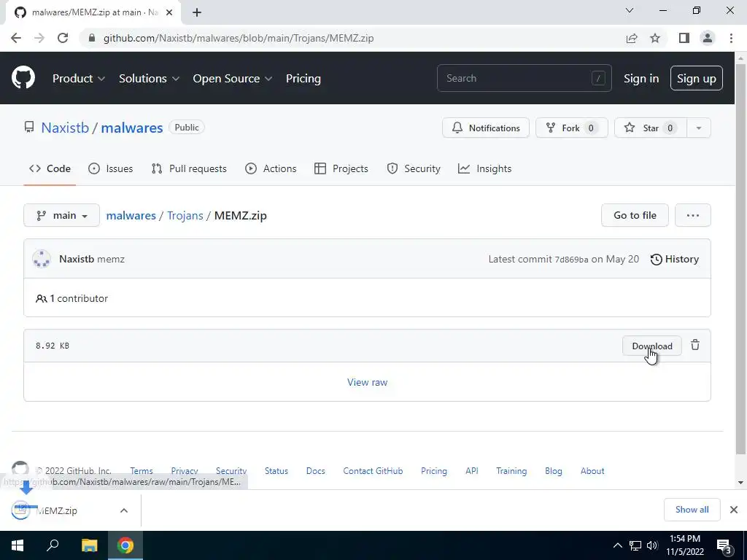This screenshot has height=560, width=747.
Task: Open Chrome's three-dot menu
Action: [731, 38]
